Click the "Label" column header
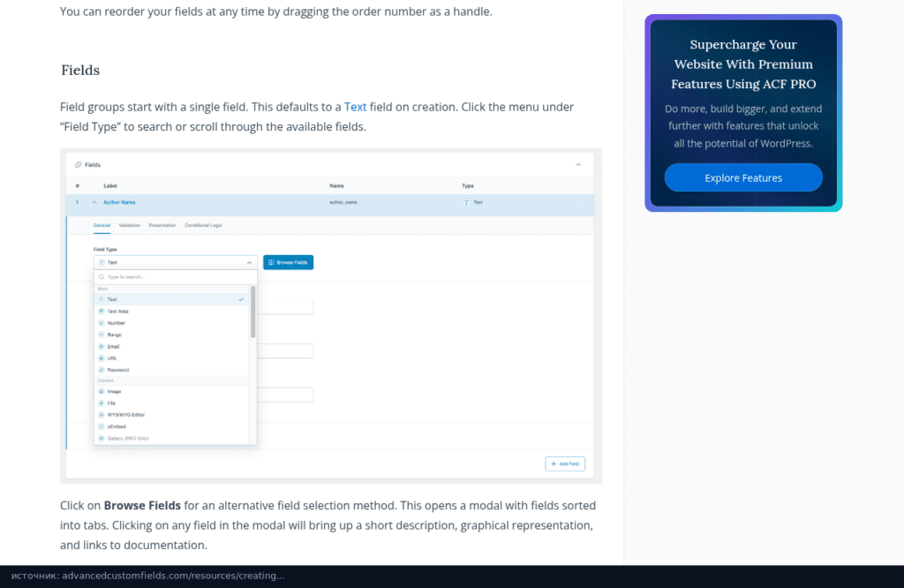Screen dimensions: 904x588 (x=110, y=185)
